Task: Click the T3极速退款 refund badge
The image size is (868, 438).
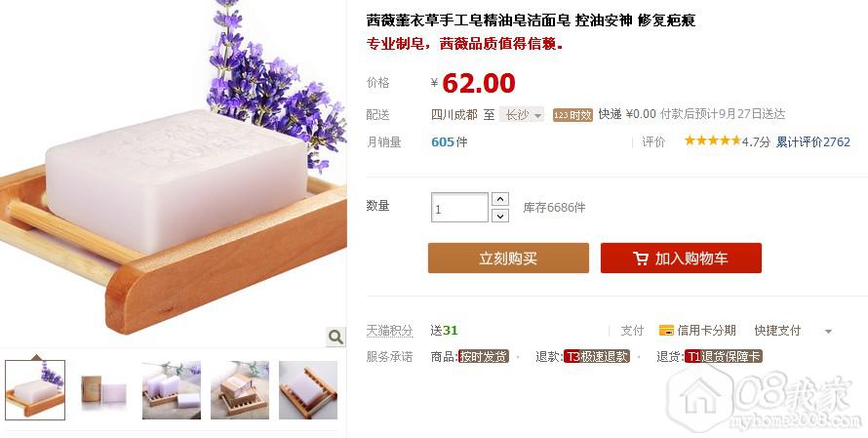Action: 597,357
